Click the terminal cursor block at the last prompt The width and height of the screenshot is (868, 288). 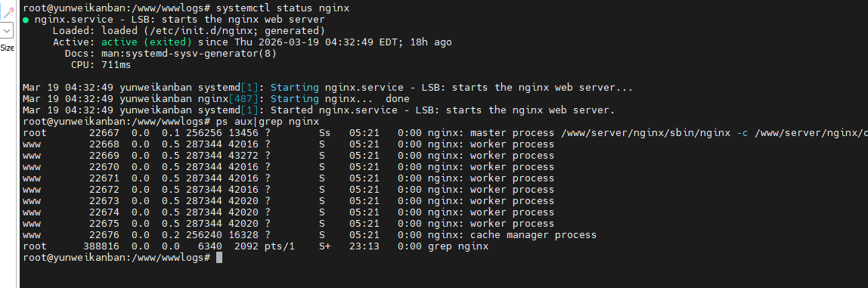click(x=219, y=258)
